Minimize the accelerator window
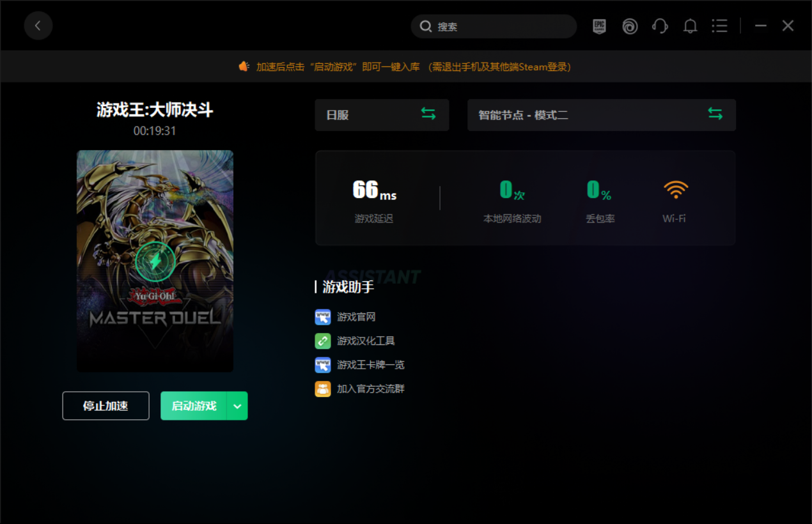 point(761,26)
